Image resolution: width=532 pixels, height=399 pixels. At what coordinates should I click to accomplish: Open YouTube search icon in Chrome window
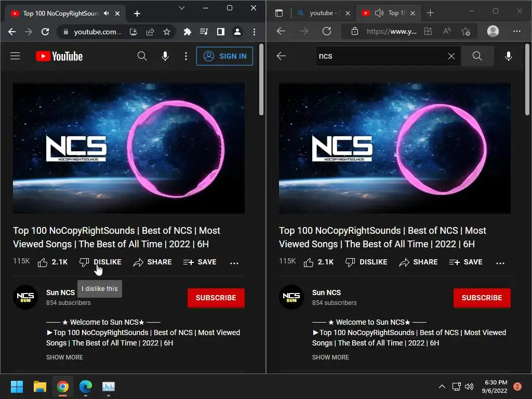coord(142,56)
